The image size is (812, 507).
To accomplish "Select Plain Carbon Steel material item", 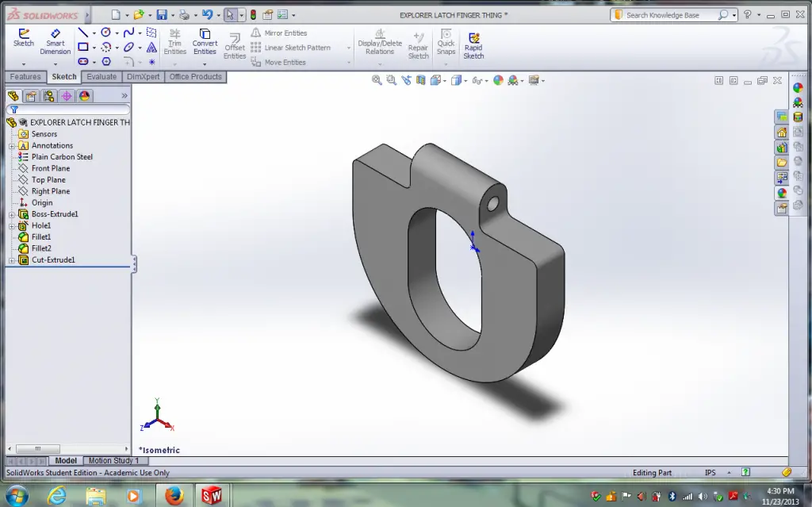I will [x=62, y=157].
